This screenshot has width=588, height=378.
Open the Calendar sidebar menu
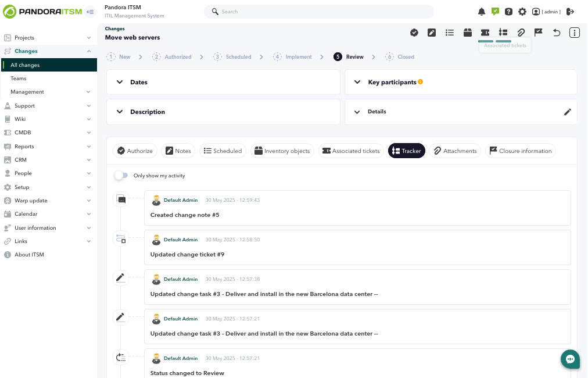coord(48,214)
